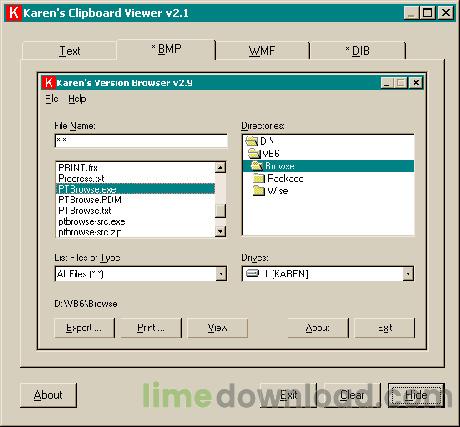Open the List Files of Type dropdown

click(x=221, y=274)
